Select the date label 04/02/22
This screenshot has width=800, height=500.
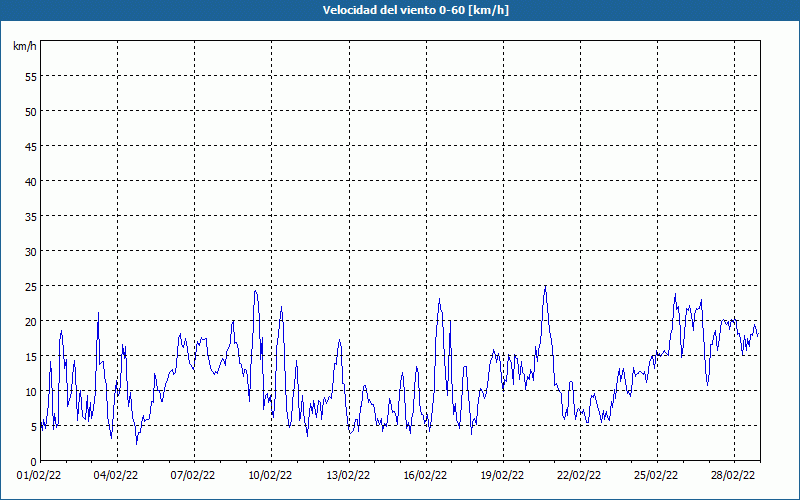pyautogui.click(x=116, y=476)
